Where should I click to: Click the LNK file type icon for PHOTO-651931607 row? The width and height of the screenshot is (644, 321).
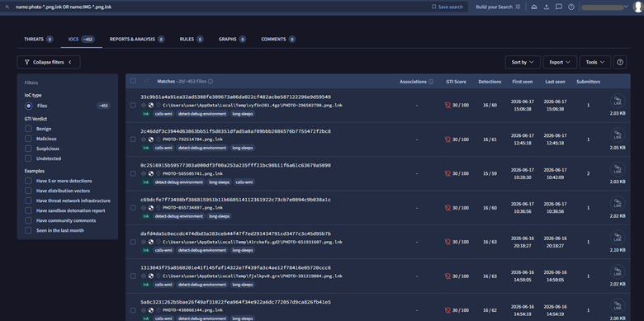618,238
